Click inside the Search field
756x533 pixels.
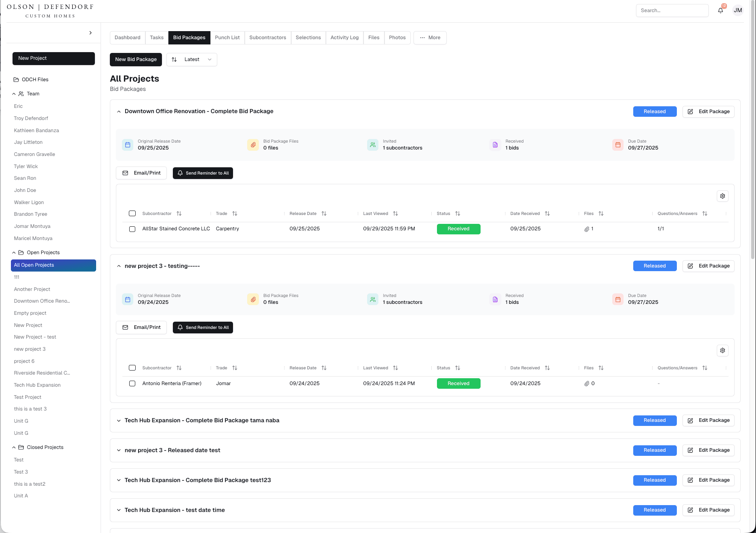coord(672,10)
